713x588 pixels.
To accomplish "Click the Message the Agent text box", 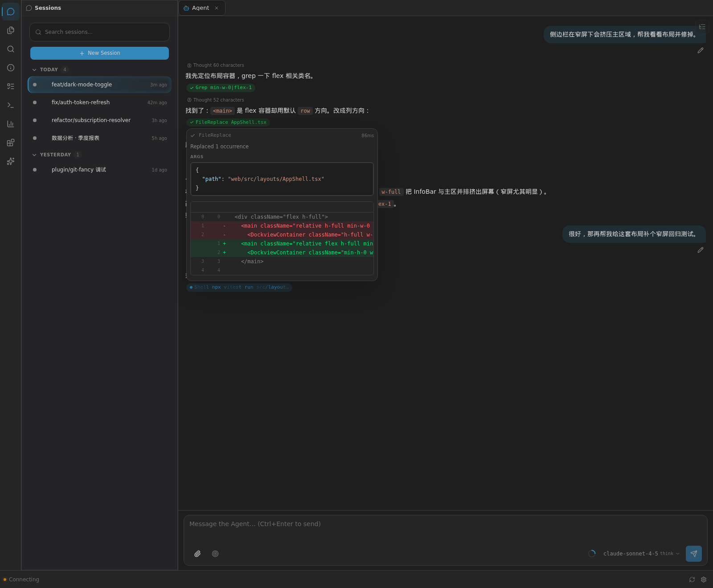I will pos(445,529).
